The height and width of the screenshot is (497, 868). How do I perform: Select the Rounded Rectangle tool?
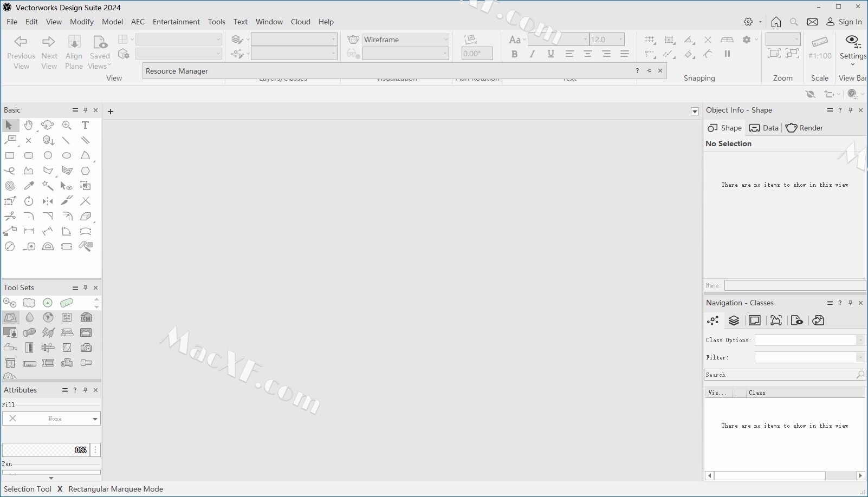click(x=29, y=155)
